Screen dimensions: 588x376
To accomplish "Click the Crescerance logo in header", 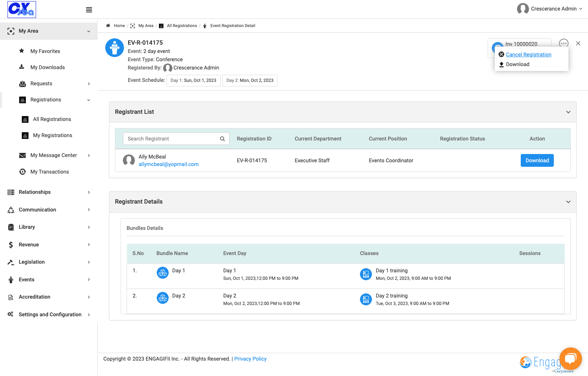I will coord(22,9).
